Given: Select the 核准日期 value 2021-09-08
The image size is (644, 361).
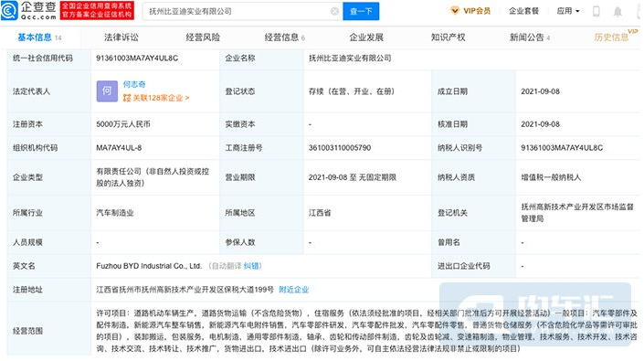Looking at the screenshot, I should [540, 124].
